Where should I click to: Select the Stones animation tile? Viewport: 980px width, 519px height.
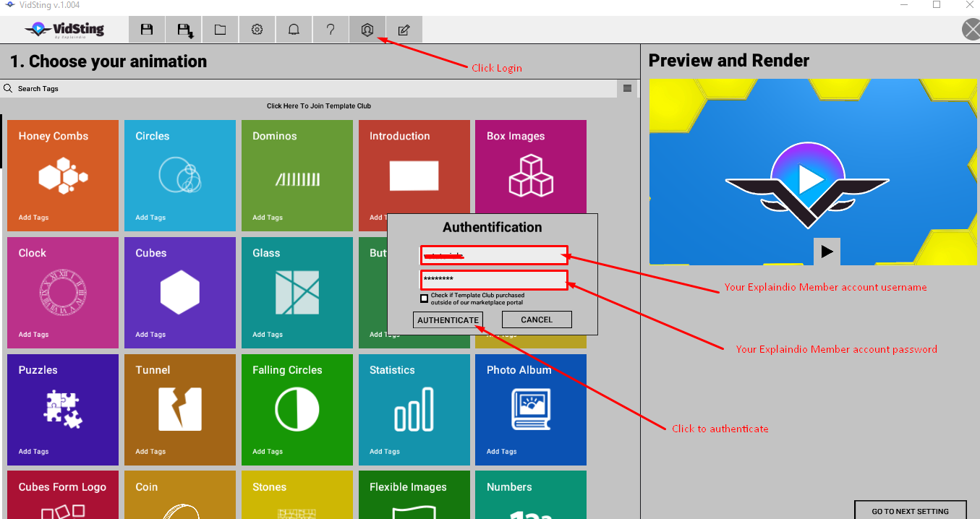297,495
